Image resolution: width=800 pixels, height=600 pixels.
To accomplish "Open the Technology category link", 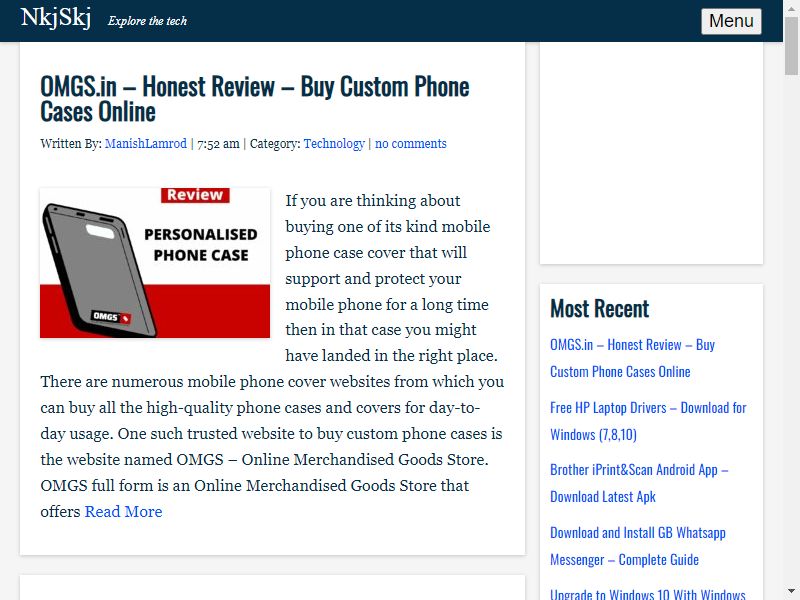I will [334, 144].
